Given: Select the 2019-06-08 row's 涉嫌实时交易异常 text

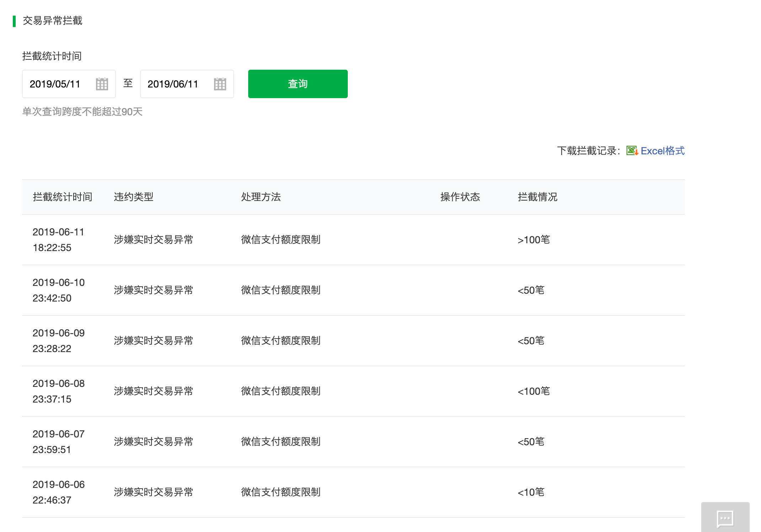Looking at the screenshot, I should (x=154, y=391).
